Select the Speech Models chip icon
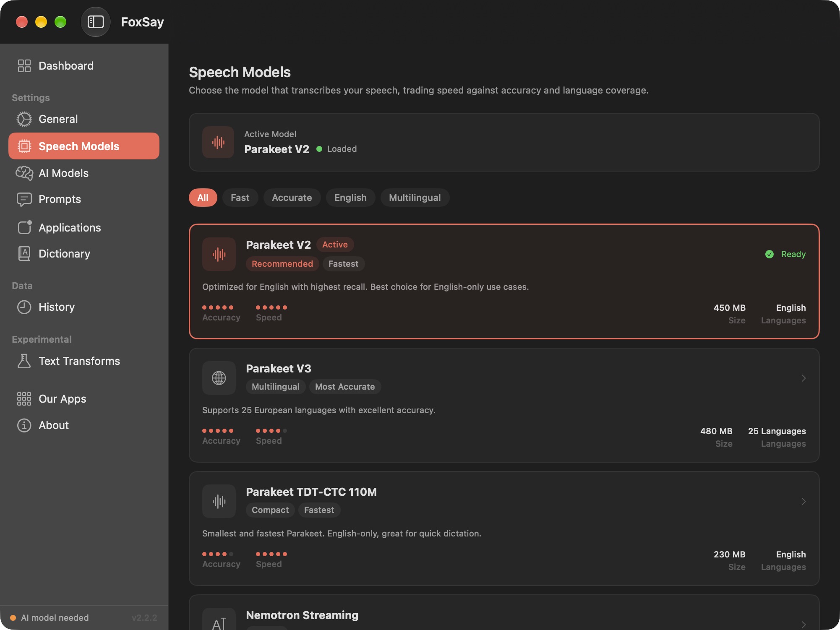The width and height of the screenshot is (840, 630). pos(24,146)
